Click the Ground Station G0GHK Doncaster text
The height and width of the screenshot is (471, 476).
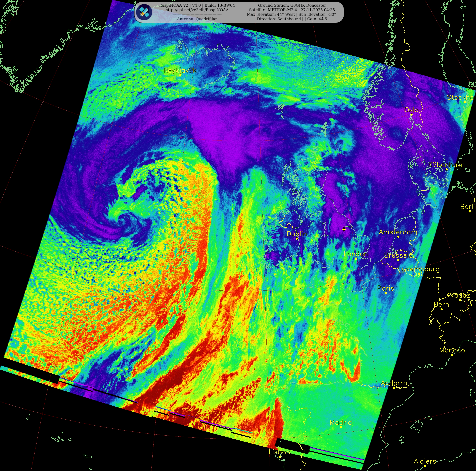(x=292, y=5)
